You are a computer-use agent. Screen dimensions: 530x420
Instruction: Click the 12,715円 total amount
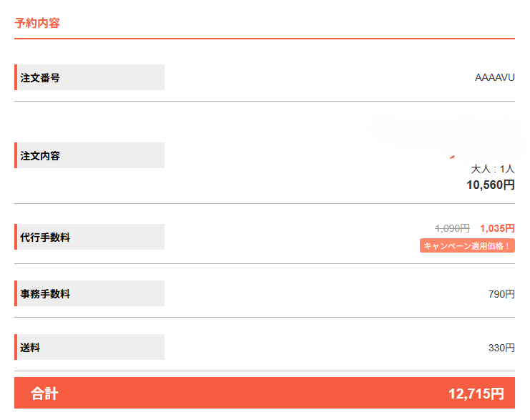(x=476, y=394)
